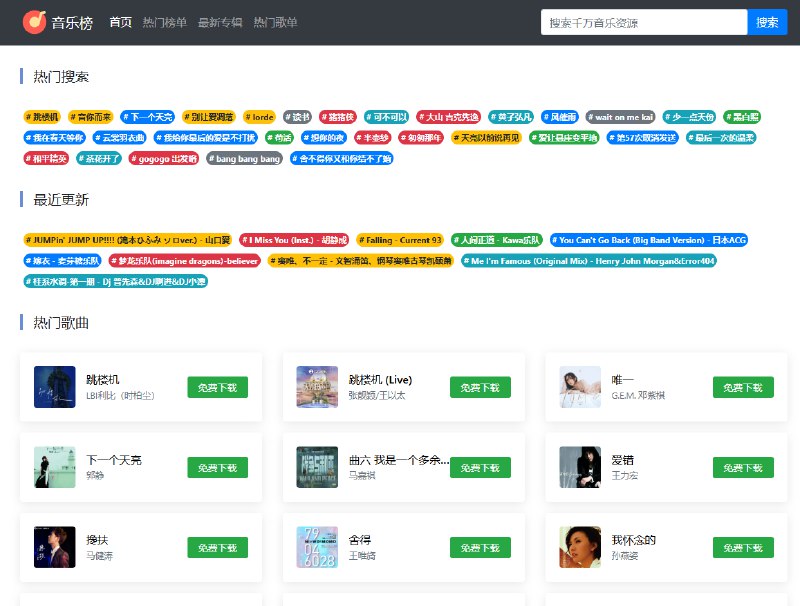
Task: Click the 免费下载 button for 我怀念的
Action: 743,547
